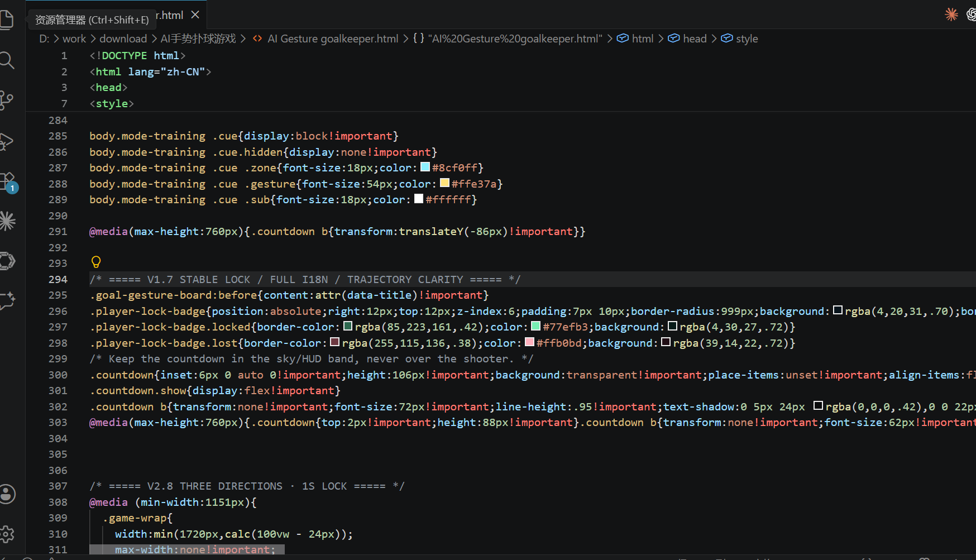The height and width of the screenshot is (560, 976).
Task: Click the rgba(255,115,136,.38) color swatch
Action: (335, 342)
